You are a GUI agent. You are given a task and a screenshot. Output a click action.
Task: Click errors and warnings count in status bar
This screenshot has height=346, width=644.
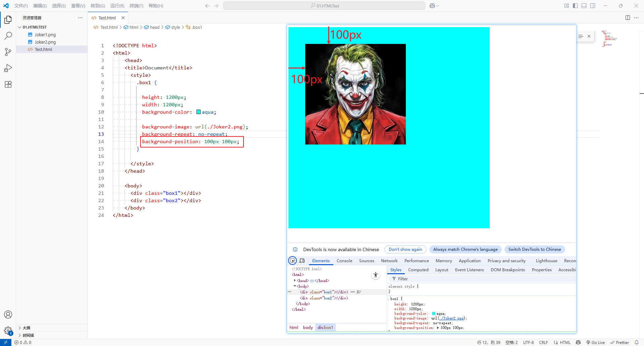pos(23,342)
